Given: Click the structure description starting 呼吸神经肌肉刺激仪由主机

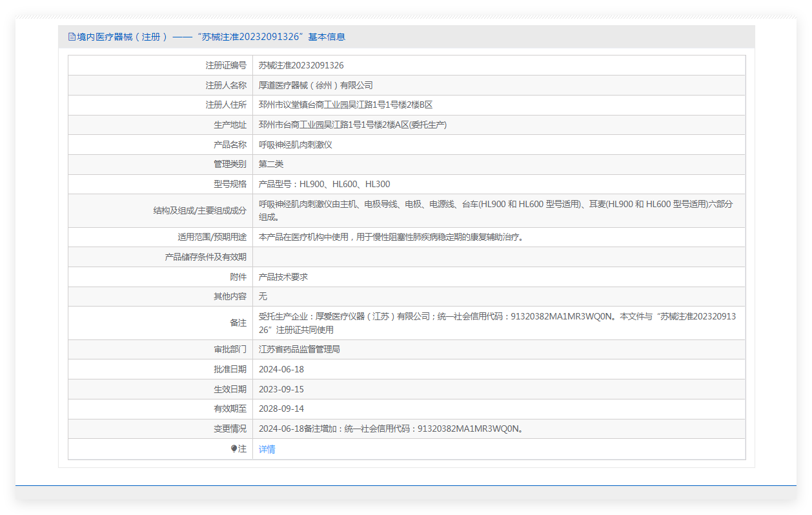Looking at the screenshot, I should point(496,211).
